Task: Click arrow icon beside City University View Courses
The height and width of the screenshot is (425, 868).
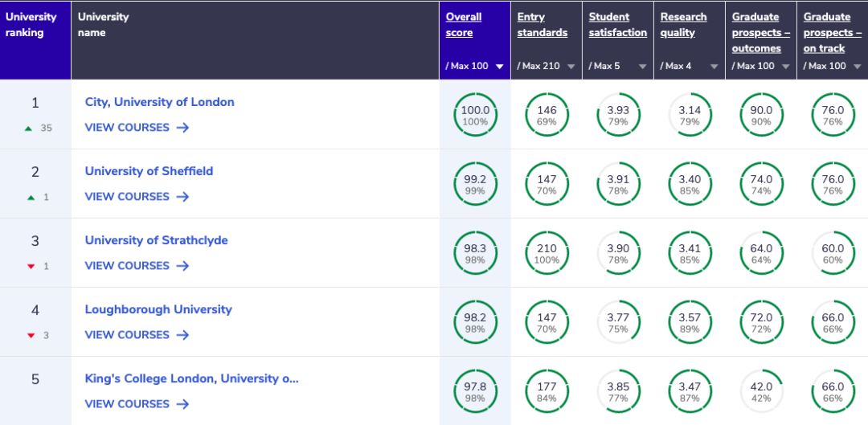Action: pyautogui.click(x=182, y=128)
